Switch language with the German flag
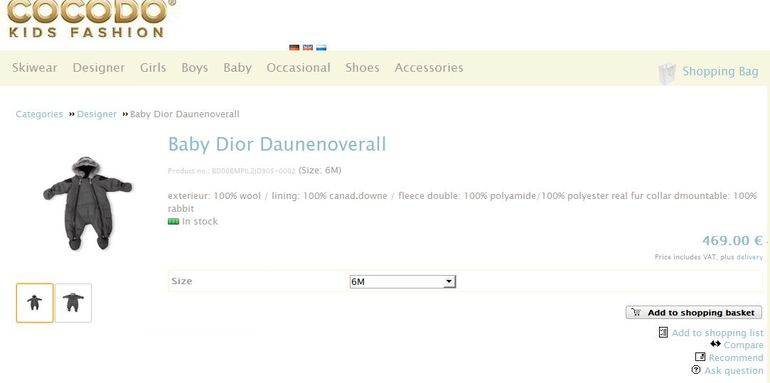Screen dimensions: 770x383 click(294, 48)
